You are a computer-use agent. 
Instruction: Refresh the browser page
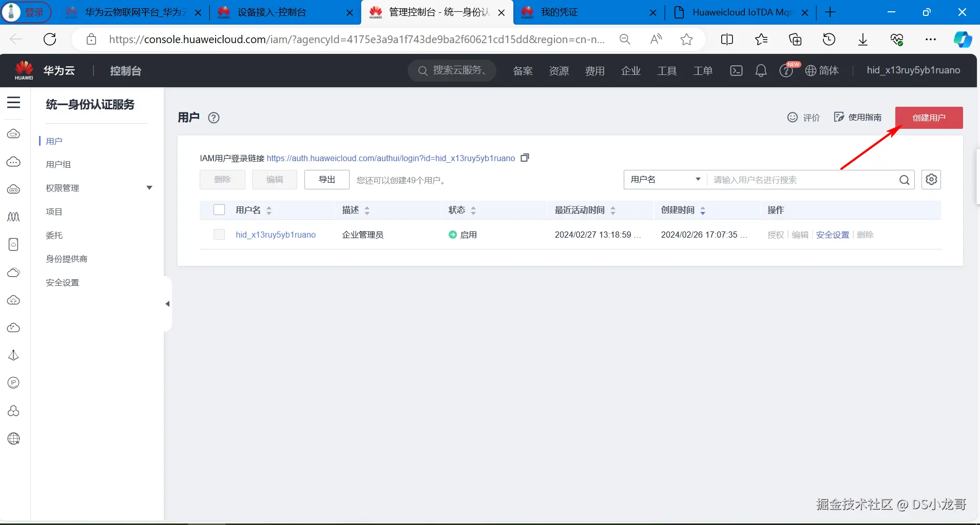coord(50,40)
